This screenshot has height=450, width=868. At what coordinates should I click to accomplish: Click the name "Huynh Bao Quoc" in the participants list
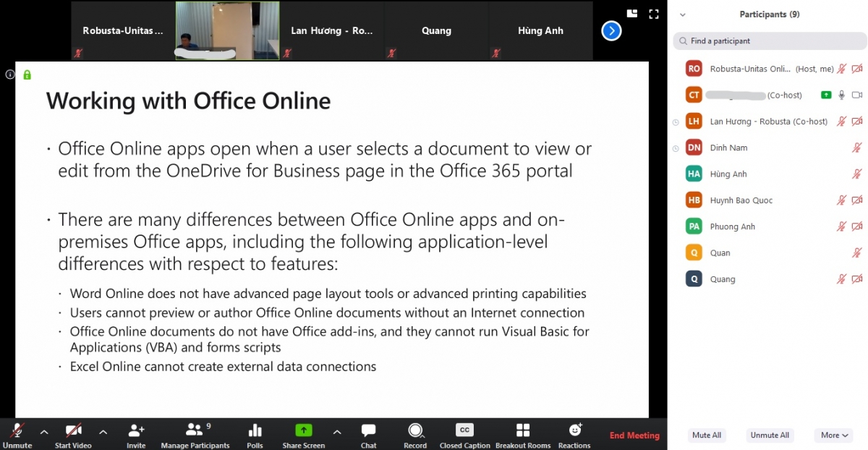point(741,200)
